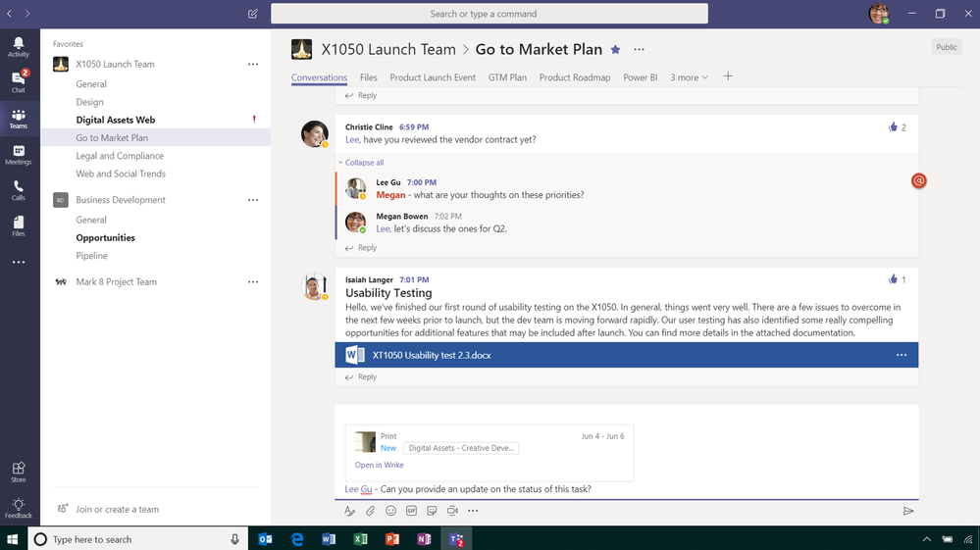
Task: Switch to the Files tab
Action: 368,77
